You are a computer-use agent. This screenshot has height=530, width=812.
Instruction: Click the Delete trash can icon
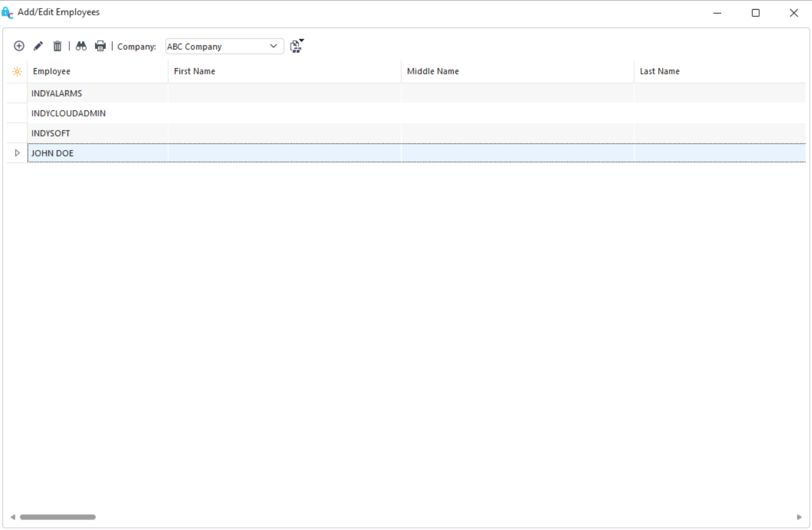[57, 46]
